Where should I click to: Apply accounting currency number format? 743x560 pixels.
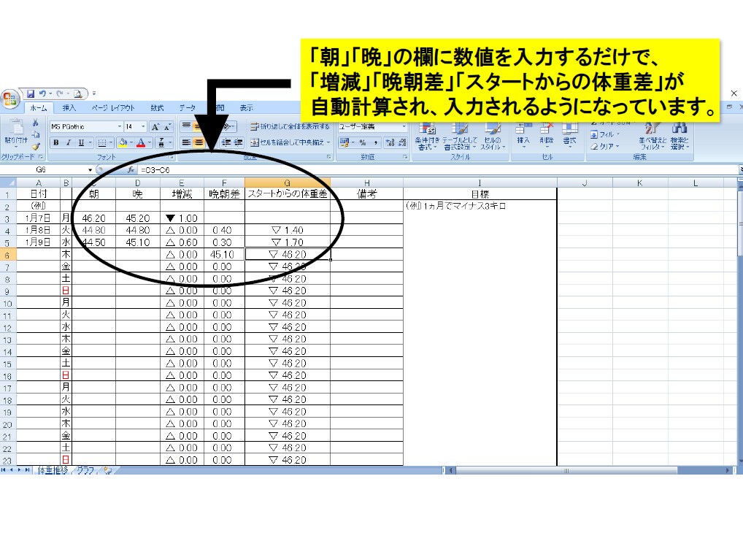coord(344,142)
